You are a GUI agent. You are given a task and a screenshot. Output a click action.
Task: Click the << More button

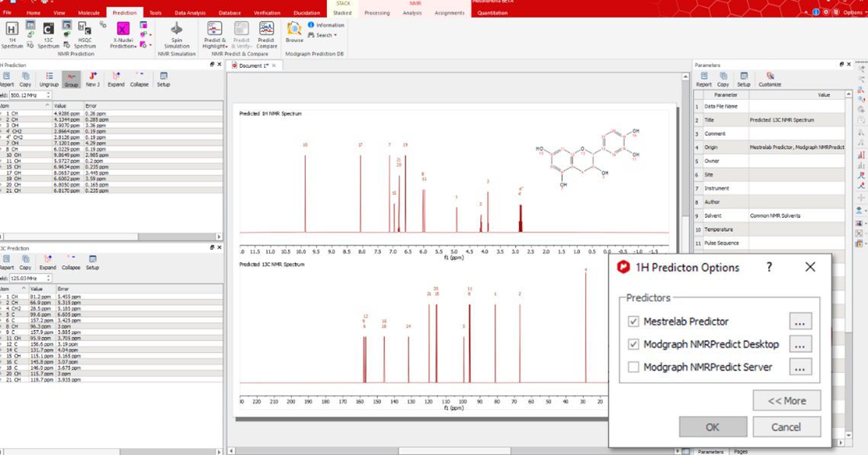[x=786, y=400]
